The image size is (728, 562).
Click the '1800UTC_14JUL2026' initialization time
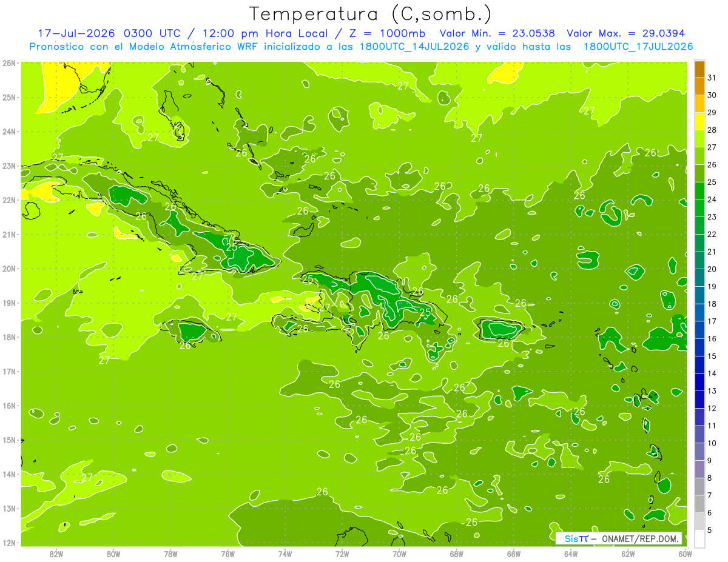(413, 47)
